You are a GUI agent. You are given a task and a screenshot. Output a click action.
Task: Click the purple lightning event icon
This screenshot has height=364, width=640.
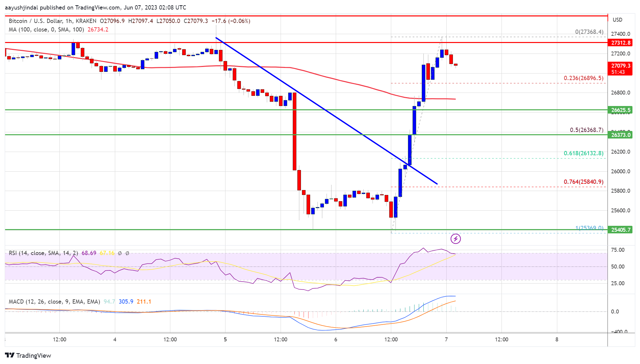[x=456, y=239]
